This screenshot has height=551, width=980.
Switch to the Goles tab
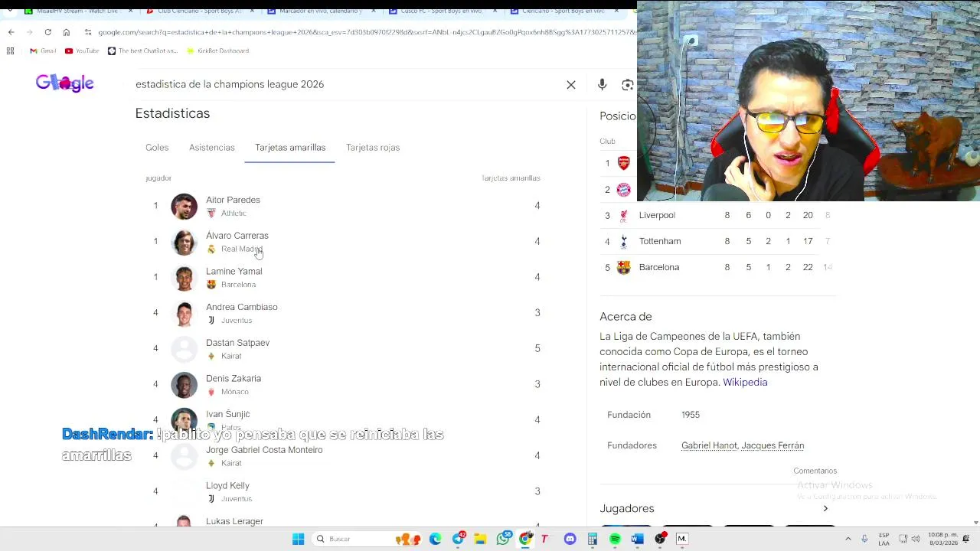[157, 148]
